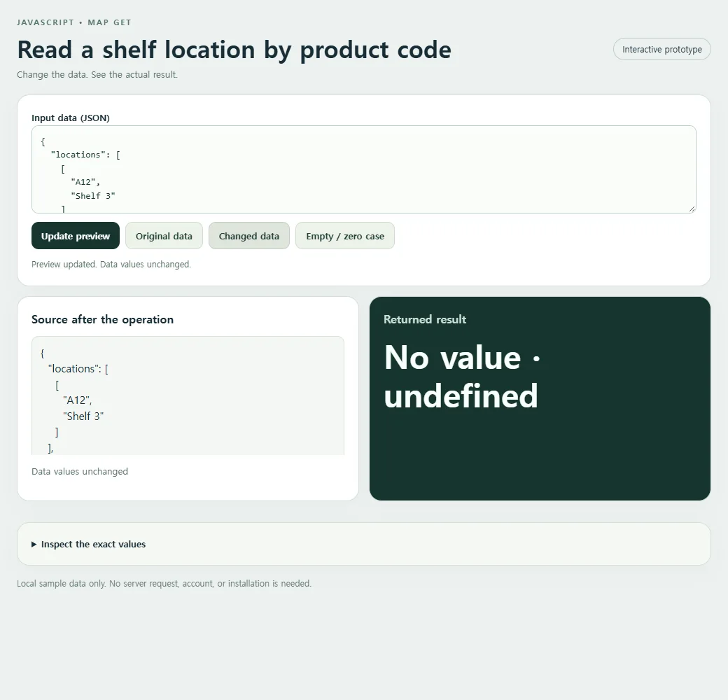Screen dimensions: 728x700
Task: Click the Update preview button
Action: pos(76,236)
